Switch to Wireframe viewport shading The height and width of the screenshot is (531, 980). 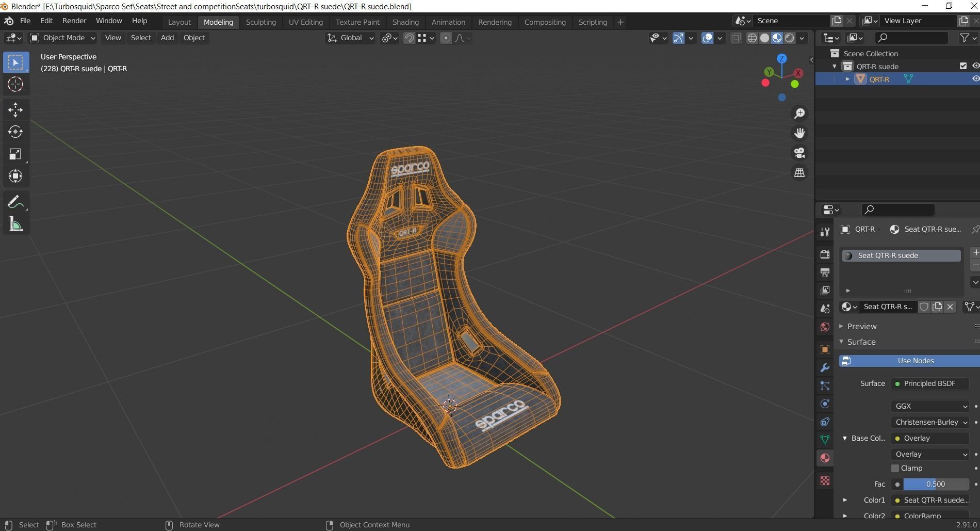coord(752,38)
